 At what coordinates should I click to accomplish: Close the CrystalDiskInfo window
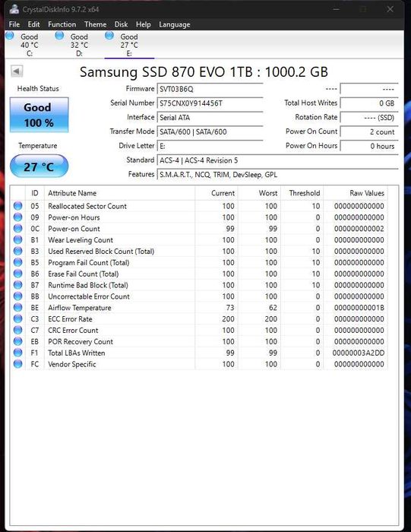pos(390,9)
